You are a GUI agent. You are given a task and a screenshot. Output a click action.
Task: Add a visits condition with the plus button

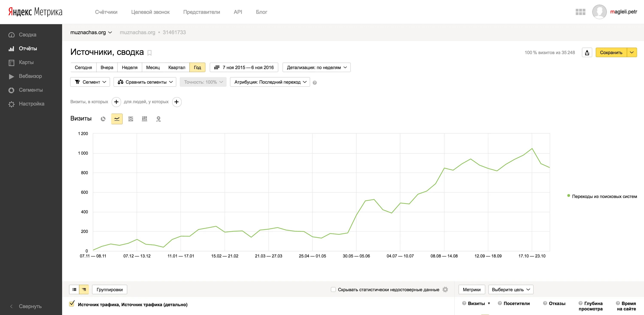point(116,102)
